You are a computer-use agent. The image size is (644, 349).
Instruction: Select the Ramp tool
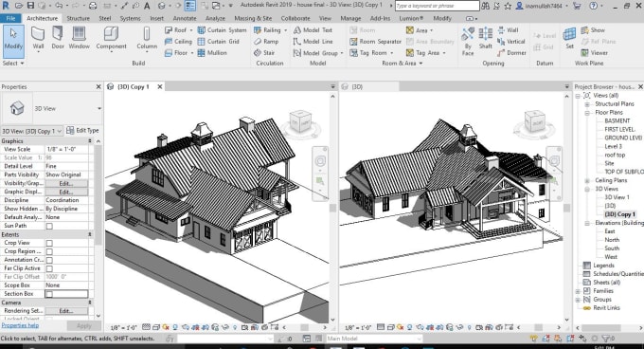pos(266,42)
